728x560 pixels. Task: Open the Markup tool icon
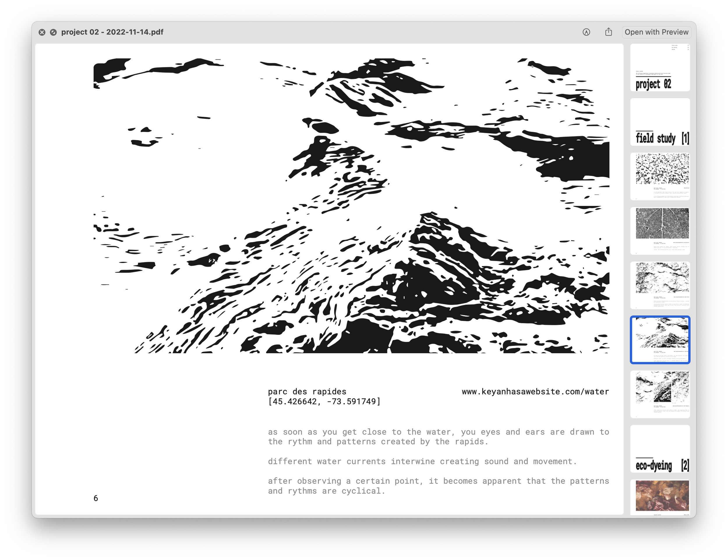point(586,32)
